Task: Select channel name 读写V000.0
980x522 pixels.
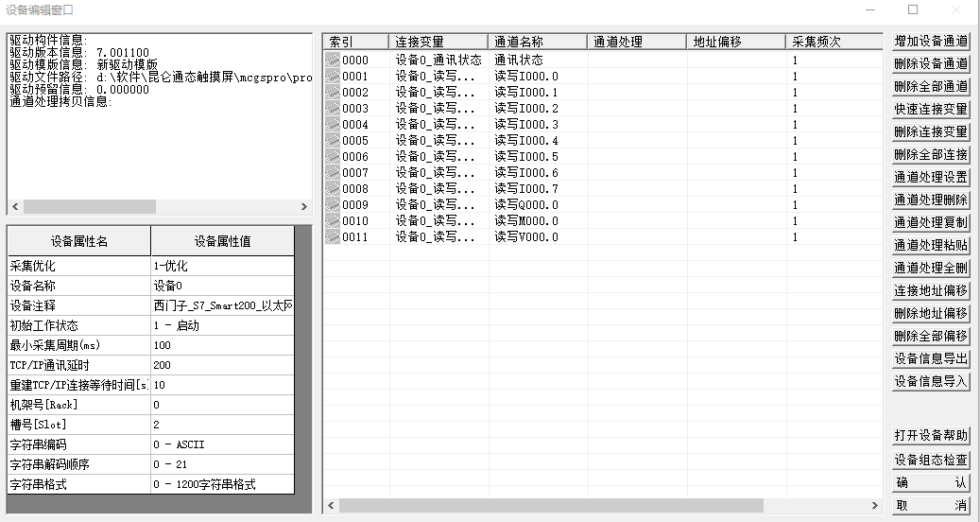Action: tap(526, 237)
